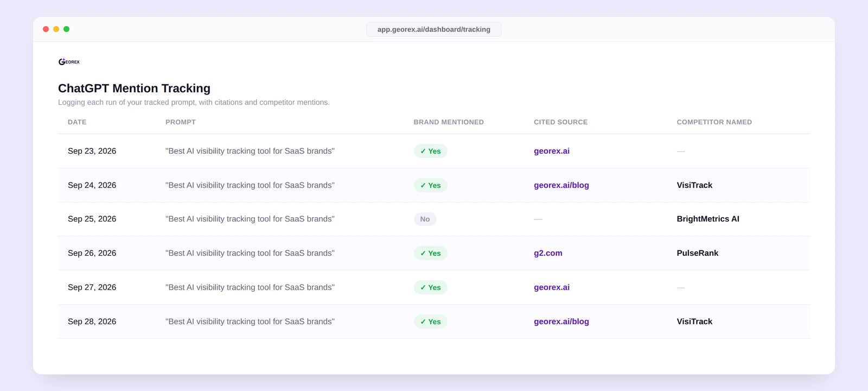Click the PROMPT column header
The height and width of the screenshot is (391, 868).
(181, 122)
